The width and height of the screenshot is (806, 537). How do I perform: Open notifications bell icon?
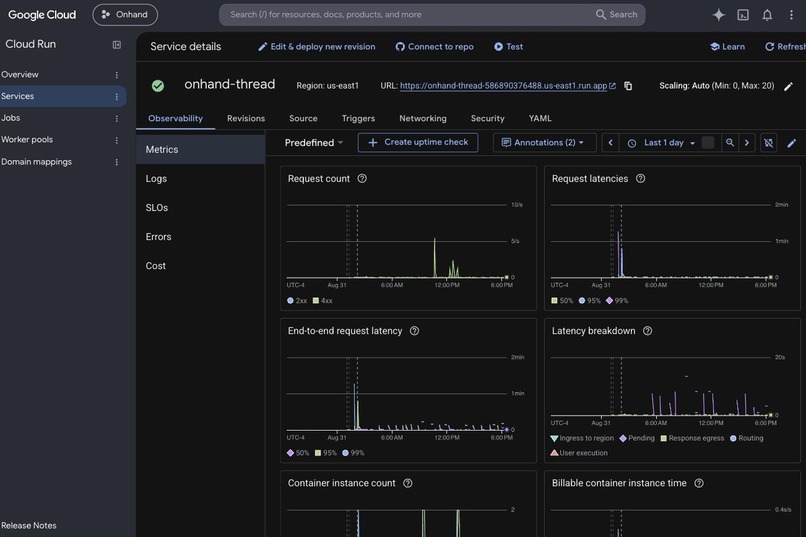(x=767, y=15)
